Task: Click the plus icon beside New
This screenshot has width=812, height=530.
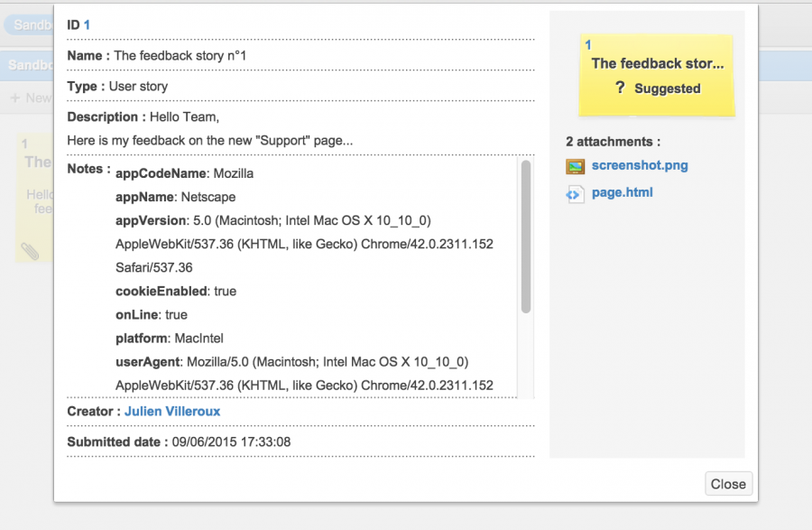Action: (x=15, y=98)
